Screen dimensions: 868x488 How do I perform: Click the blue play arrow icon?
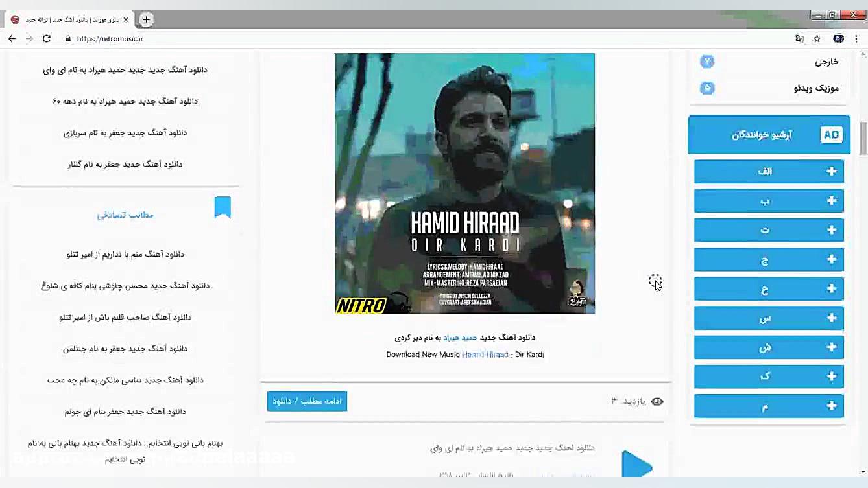pyautogui.click(x=636, y=464)
